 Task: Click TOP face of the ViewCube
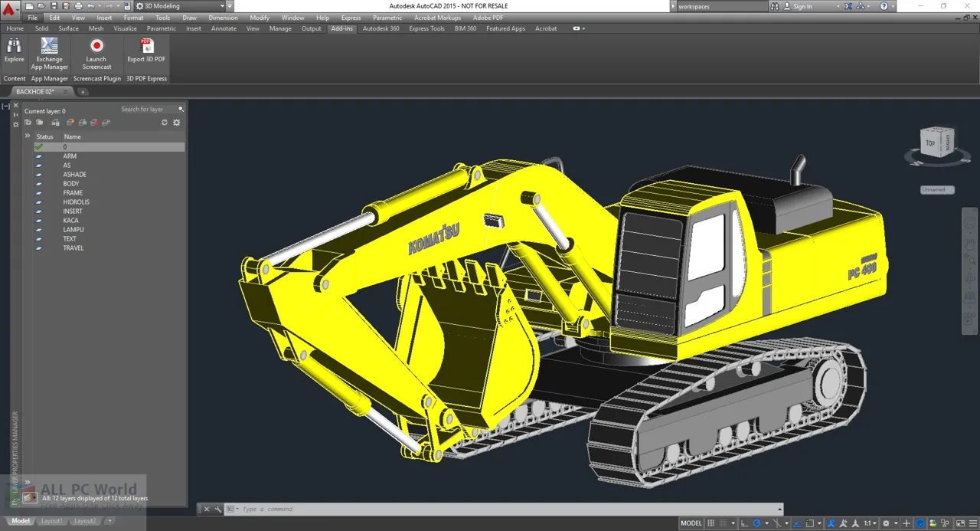pos(930,143)
